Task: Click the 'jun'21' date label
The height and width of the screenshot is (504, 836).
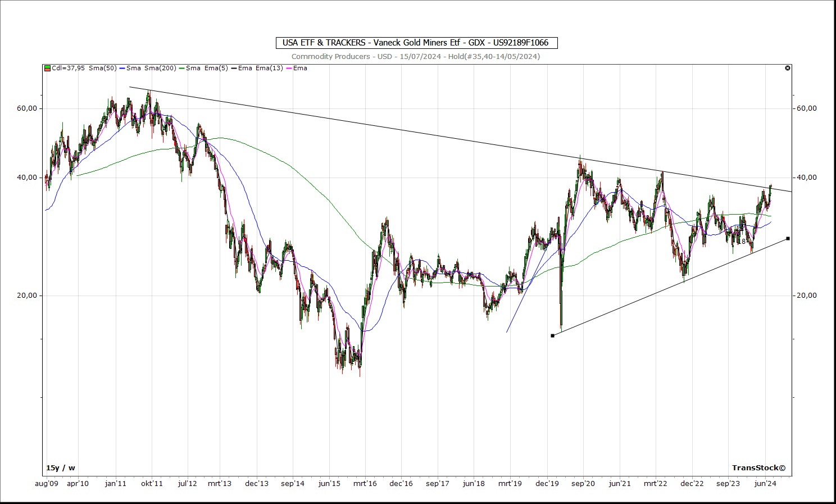Action: [x=619, y=483]
